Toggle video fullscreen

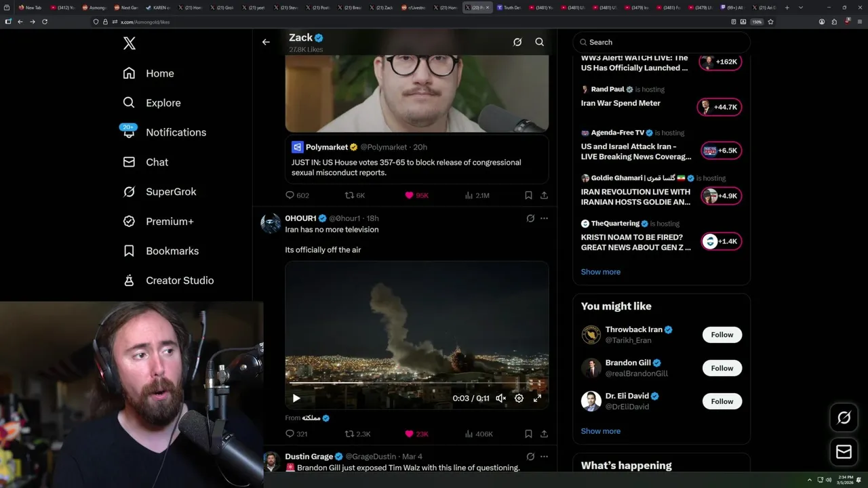pyautogui.click(x=537, y=399)
